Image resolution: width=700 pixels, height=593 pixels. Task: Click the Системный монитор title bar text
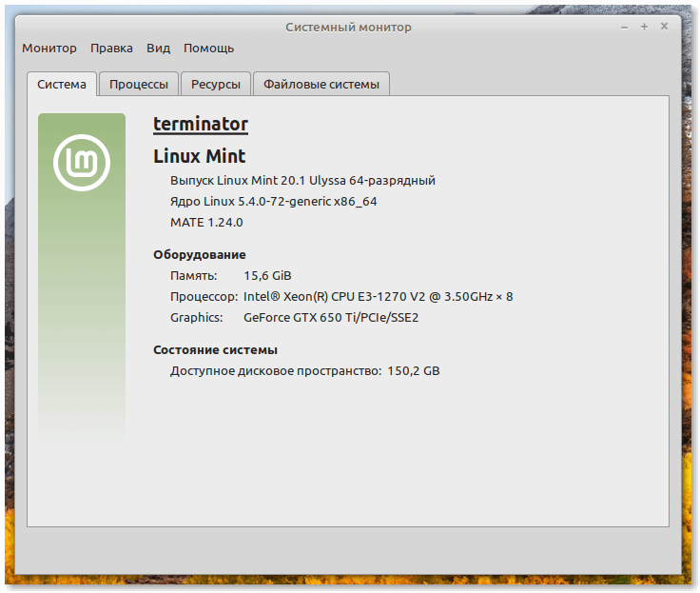[x=348, y=28]
